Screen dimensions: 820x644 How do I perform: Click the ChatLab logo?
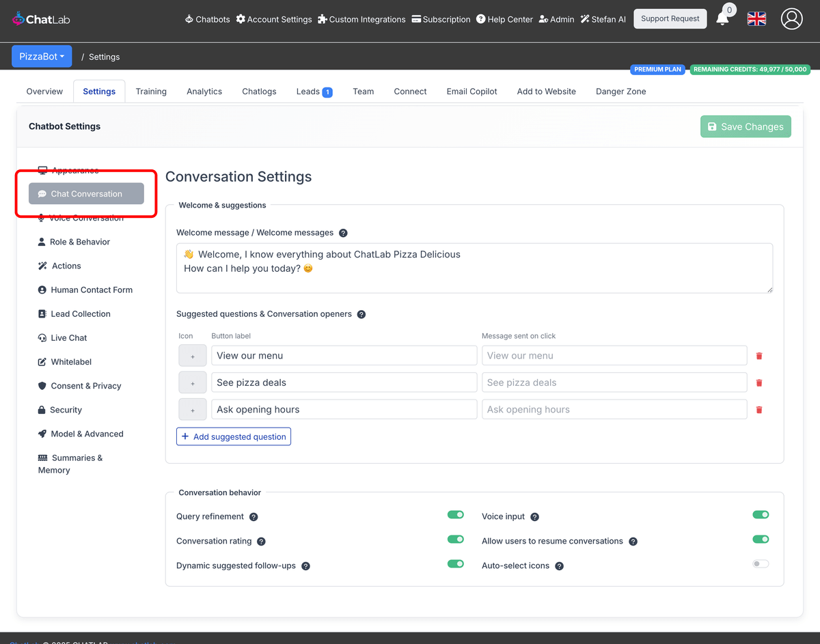pos(41,19)
